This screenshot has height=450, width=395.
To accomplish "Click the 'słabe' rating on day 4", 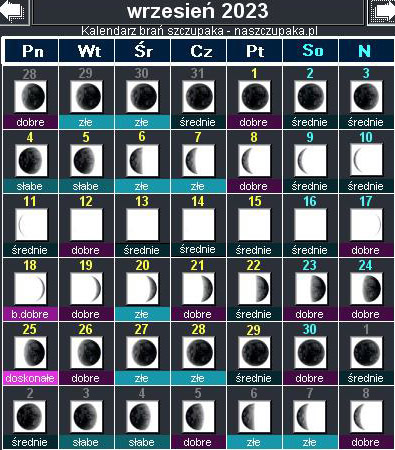I will pyautogui.click(x=30, y=186).
